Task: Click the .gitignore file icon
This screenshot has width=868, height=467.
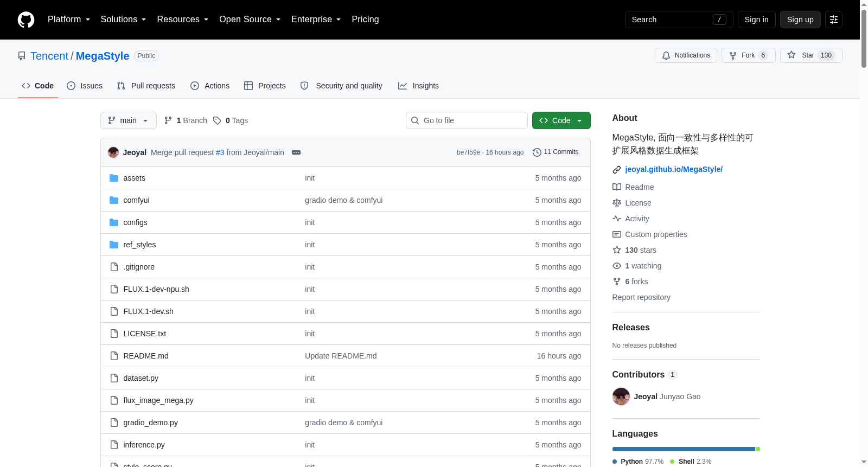Action: [114, 267]
